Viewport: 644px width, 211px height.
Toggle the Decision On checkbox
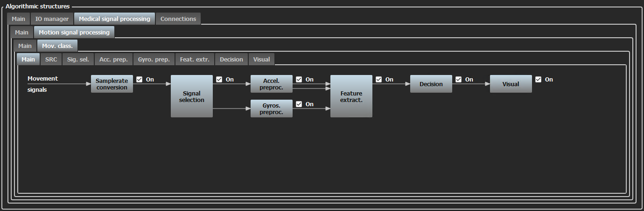coord(459,80)
